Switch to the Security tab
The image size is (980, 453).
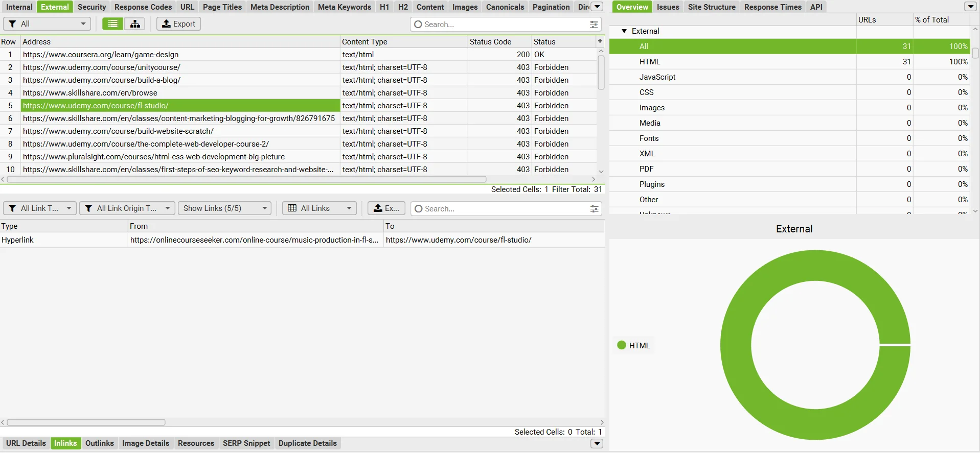tap(92, 7)
